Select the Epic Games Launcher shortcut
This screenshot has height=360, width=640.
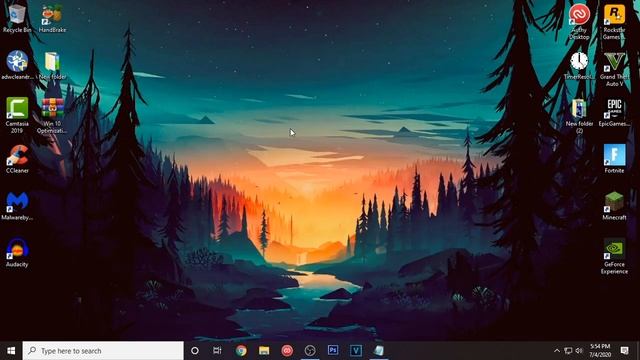click(x=614, y=112)
